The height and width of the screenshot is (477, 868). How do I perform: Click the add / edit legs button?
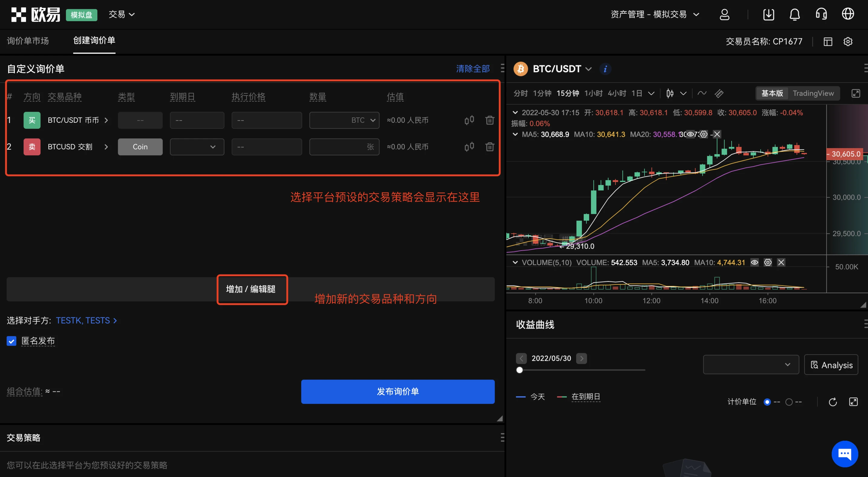pos(251,289)
